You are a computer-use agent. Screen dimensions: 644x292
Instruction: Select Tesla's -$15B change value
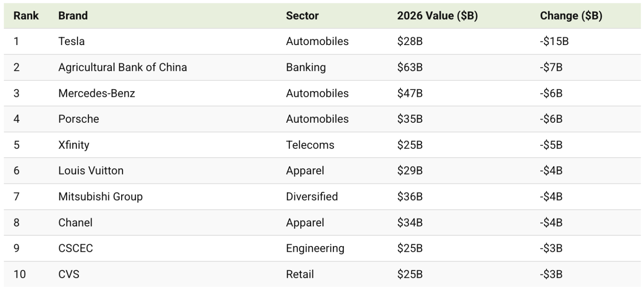[x=554, y=41]
